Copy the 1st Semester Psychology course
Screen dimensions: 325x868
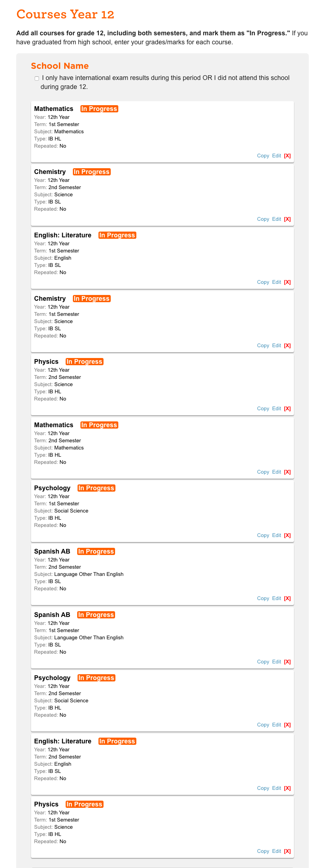pos(263,536)
